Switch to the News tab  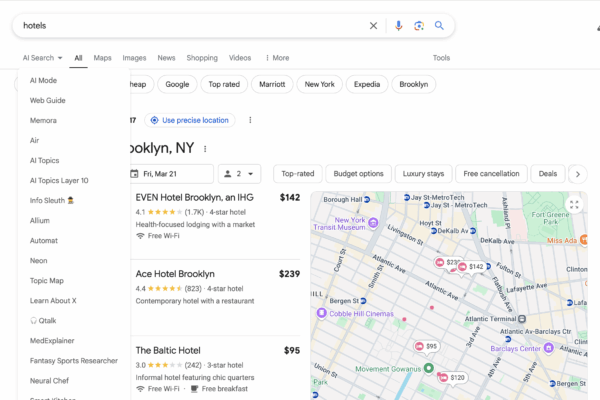(x=166, y=58)
